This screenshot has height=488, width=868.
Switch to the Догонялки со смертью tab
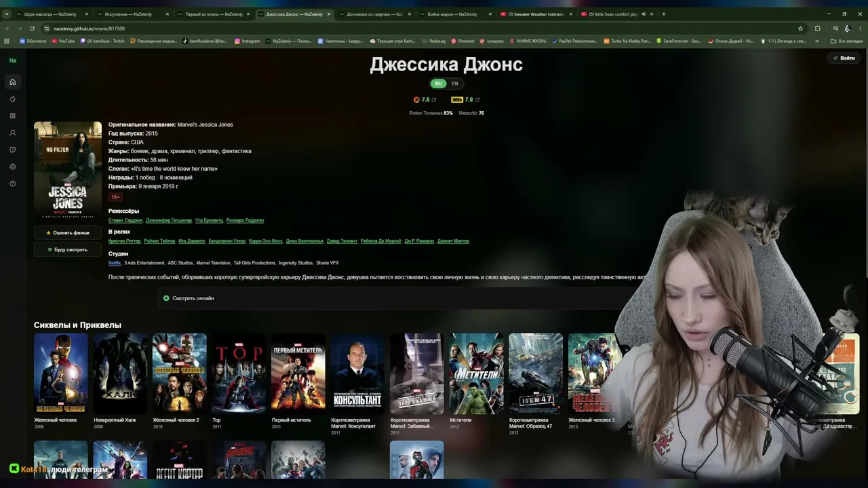(375, 14)
